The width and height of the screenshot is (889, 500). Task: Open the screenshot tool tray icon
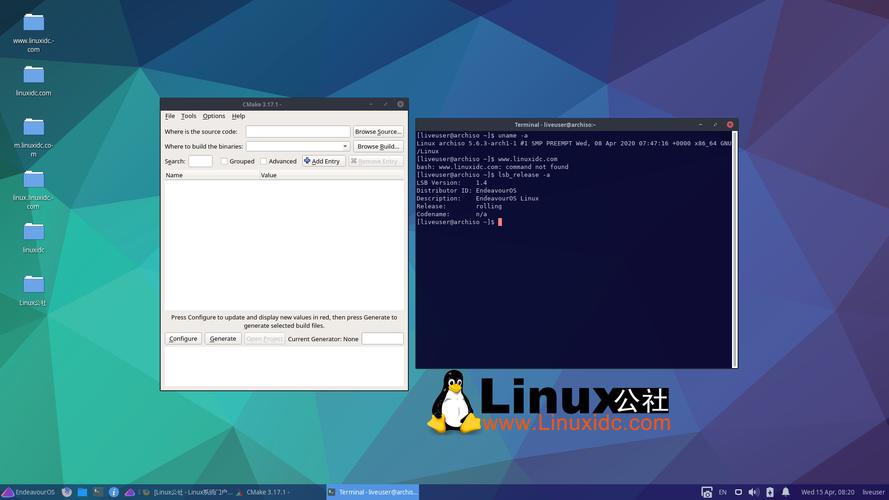pos(706,492)
